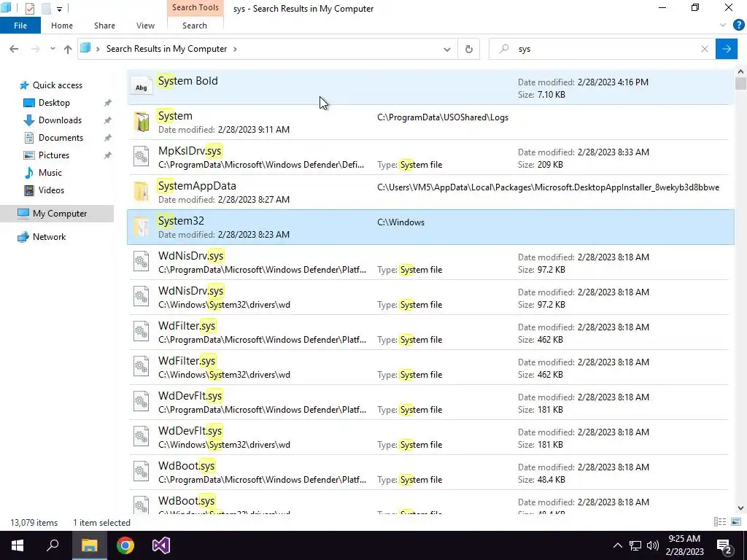747x560 pixels.
Task: Open Documents in navigation pane
Action: pyautogui.click(x=61, y=138)
